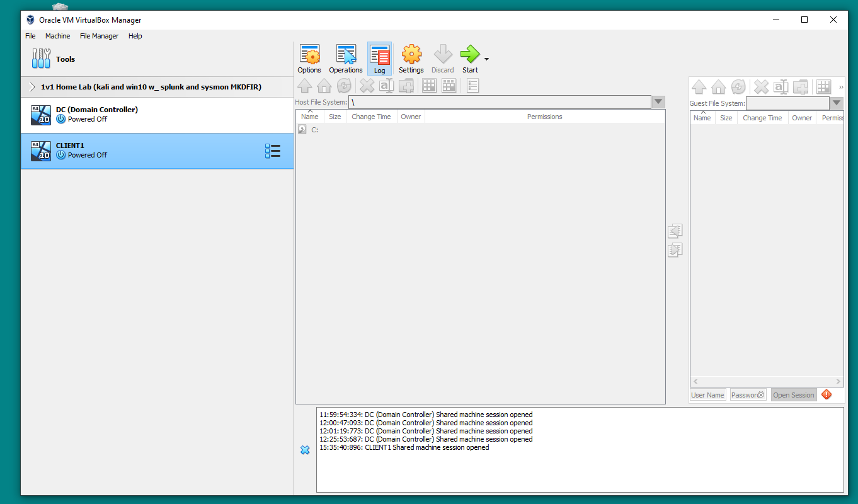Sort host files by Name column
858x504 pixels.
click(310, 117)
